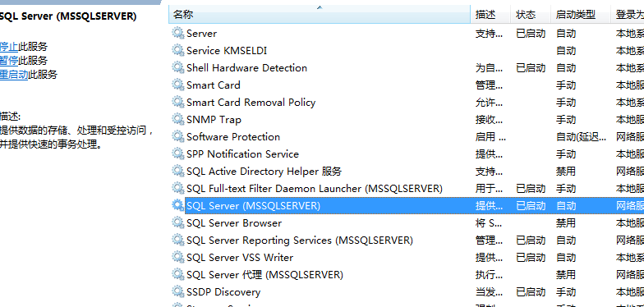
Task: Select the SSDP Discovery service name
Action: 223,292
